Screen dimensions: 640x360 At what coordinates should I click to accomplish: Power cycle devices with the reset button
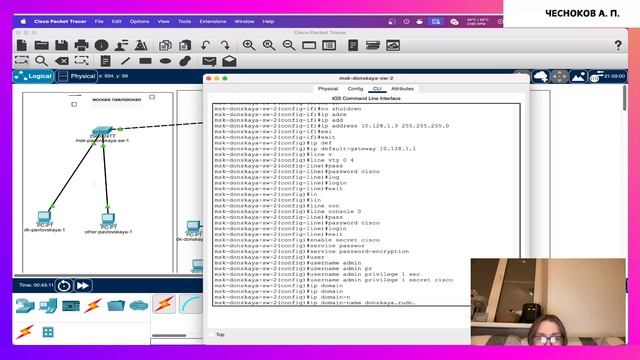(64, 285)
